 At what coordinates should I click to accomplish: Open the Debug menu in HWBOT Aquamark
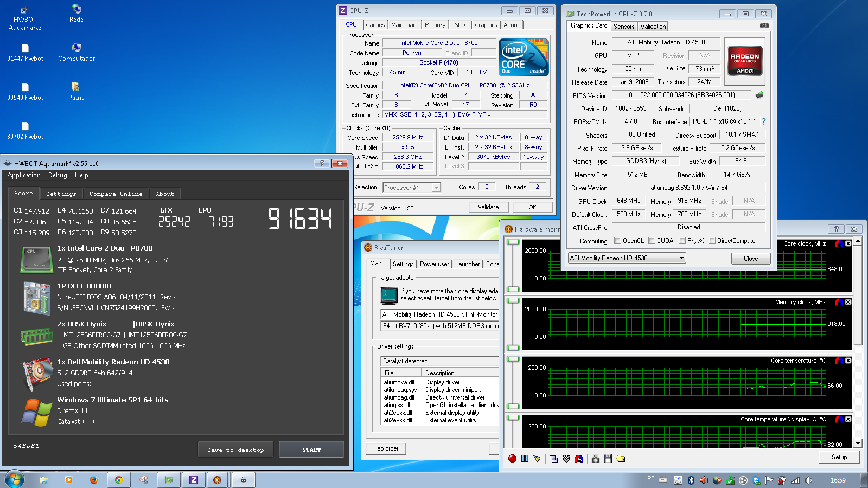tap(58, 175)
